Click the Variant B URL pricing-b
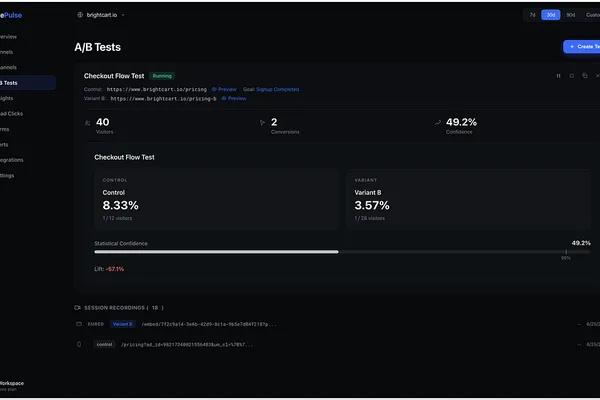The image size is (600, 400). [x=163, y=98]
